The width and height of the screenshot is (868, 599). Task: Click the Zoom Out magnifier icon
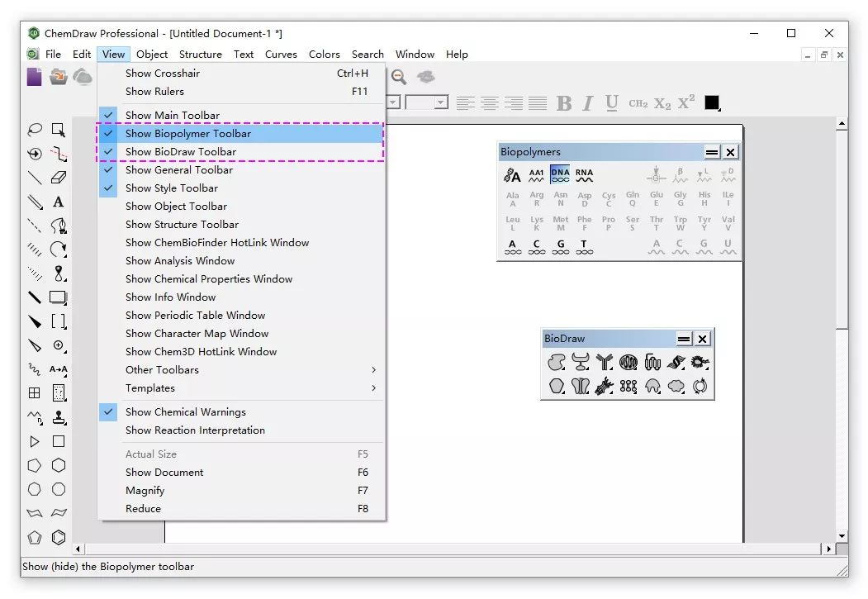(399, 77)
